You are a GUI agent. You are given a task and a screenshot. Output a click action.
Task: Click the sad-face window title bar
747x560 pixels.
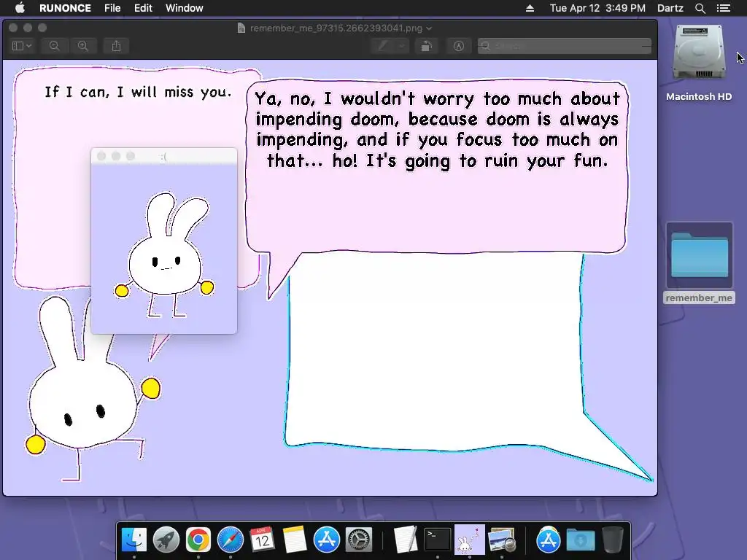(164, 156)
